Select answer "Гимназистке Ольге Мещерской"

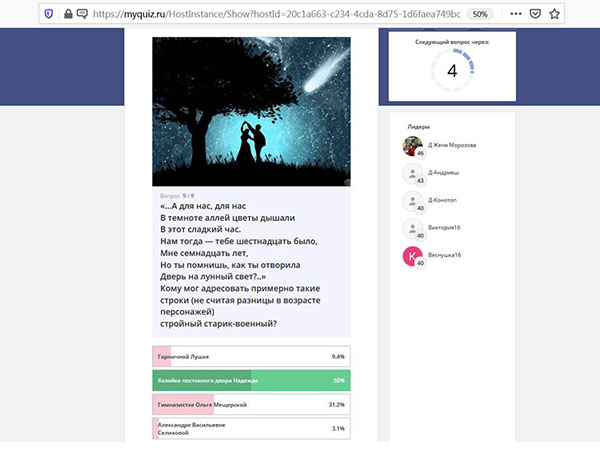coord(250,404)
